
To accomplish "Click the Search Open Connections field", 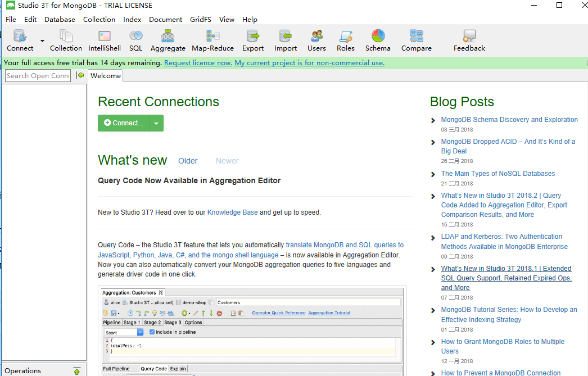I will [38, 76].
